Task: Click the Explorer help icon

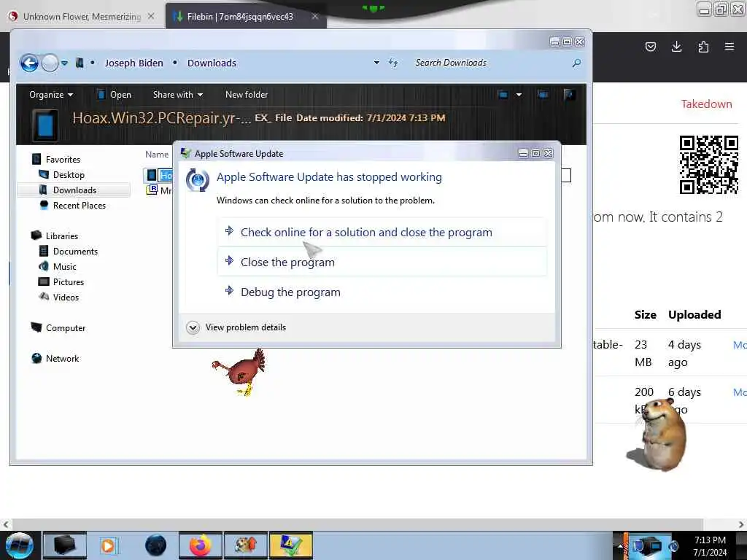Action: (569, 94)
